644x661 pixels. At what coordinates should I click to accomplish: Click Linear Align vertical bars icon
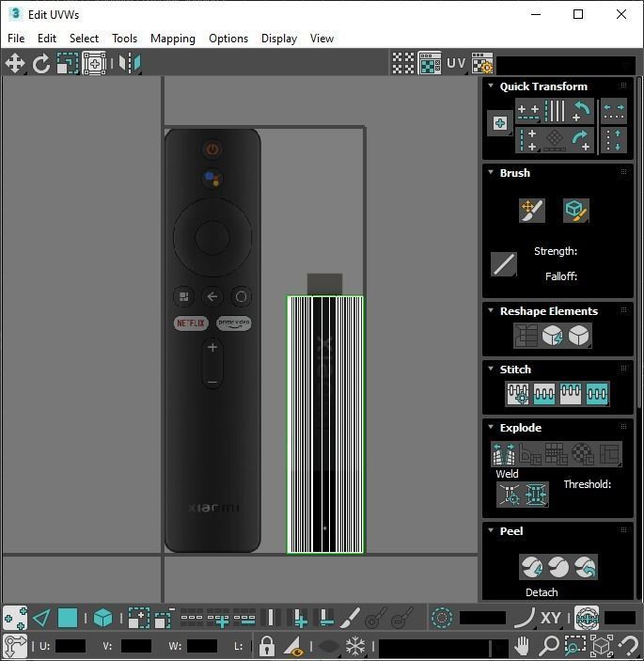(x=555, y=111)
